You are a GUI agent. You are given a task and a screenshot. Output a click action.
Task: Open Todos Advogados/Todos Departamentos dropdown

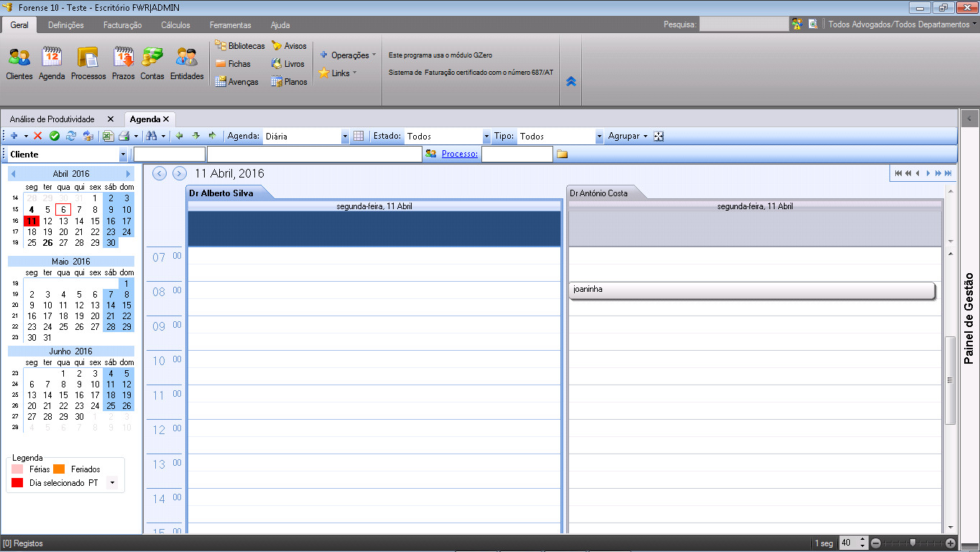pos(902,24)
